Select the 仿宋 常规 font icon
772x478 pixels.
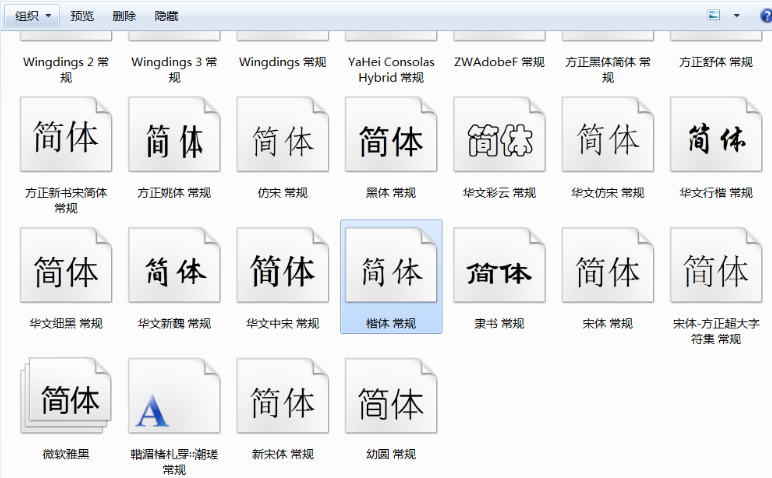283,134
